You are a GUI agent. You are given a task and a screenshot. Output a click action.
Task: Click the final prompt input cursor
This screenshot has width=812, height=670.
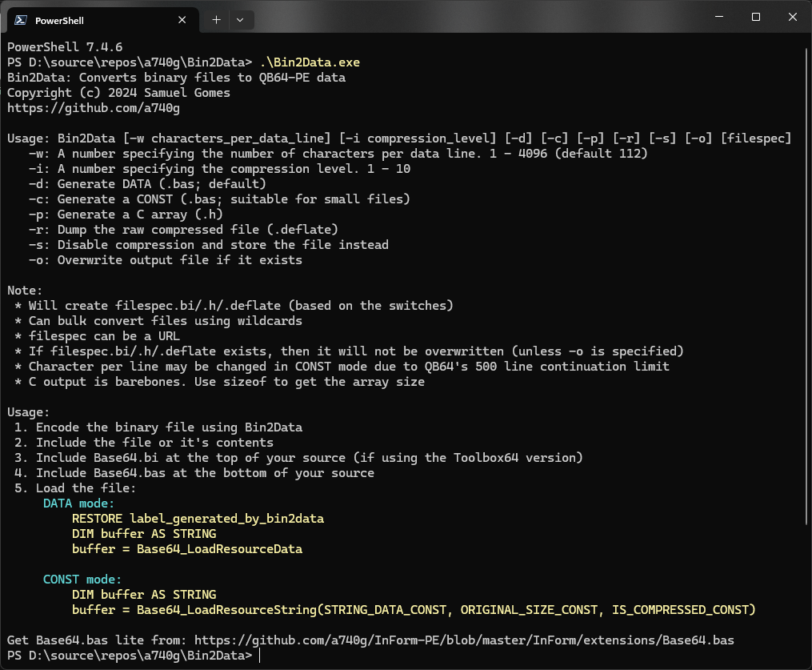pos(260,656)
